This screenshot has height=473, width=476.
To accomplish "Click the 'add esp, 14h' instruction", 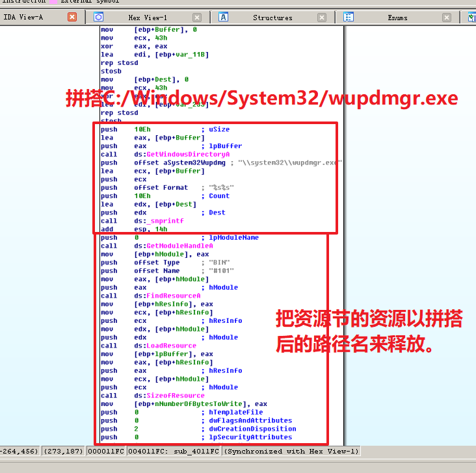I will point(134,229).
